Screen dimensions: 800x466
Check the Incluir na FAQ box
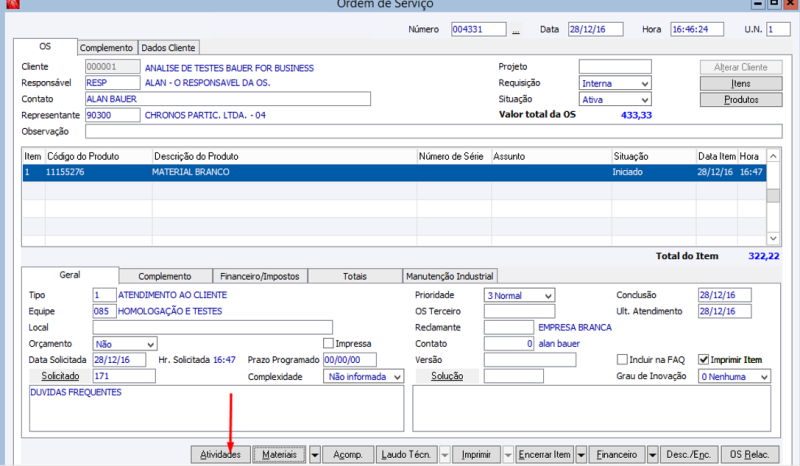point(622,360)
